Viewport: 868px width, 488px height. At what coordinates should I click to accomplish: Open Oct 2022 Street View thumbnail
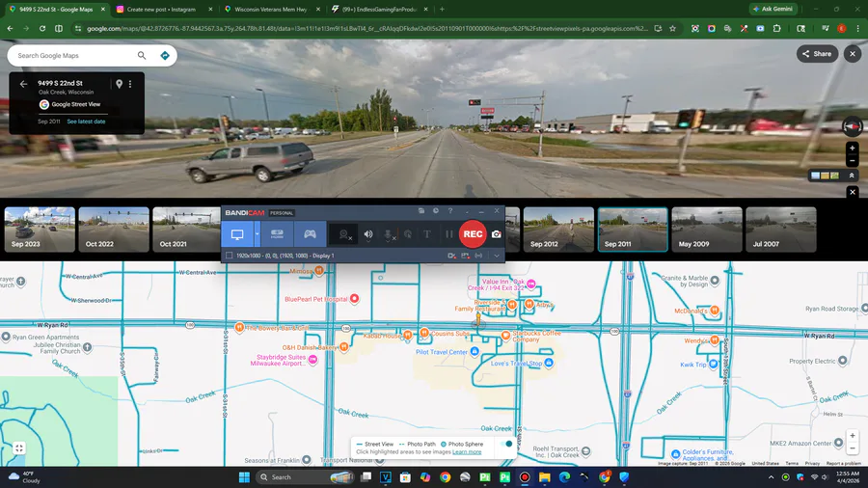pyautogui.click(x=114, y=230)
